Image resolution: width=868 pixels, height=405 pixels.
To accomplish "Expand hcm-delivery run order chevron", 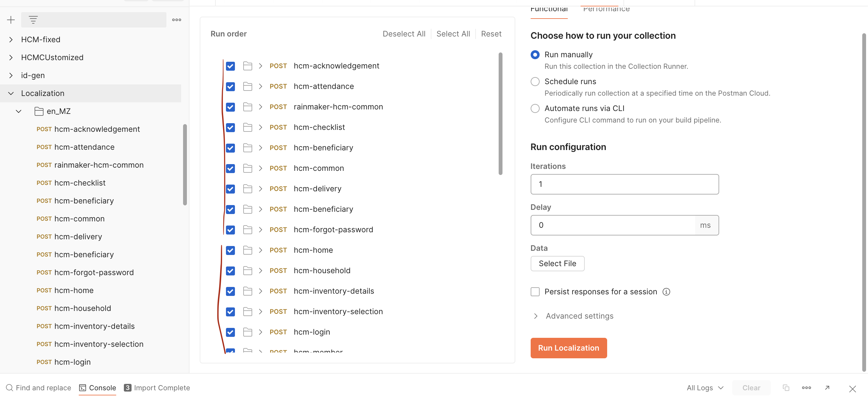I will [x=261, y=189].
